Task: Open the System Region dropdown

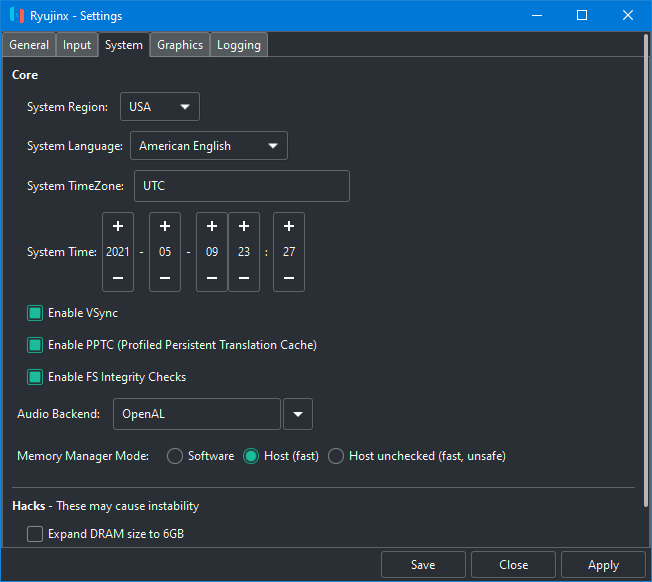Action: (x=160, y=107)
